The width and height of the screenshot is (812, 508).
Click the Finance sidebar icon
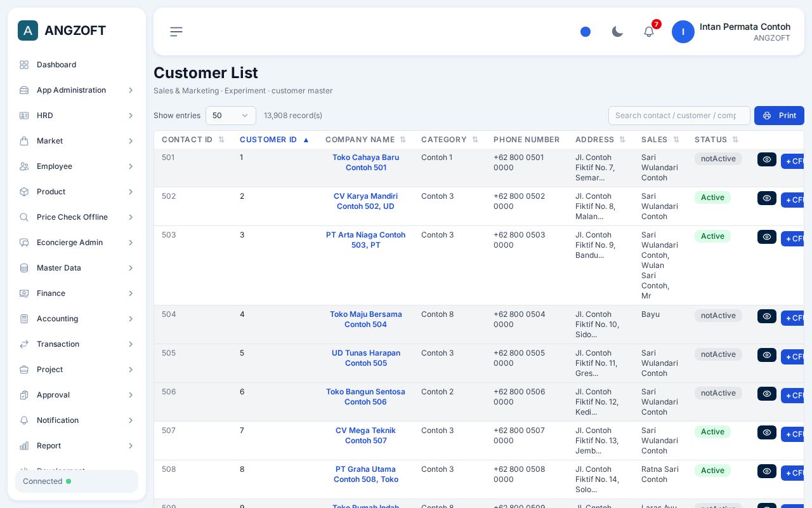point(24,293)
